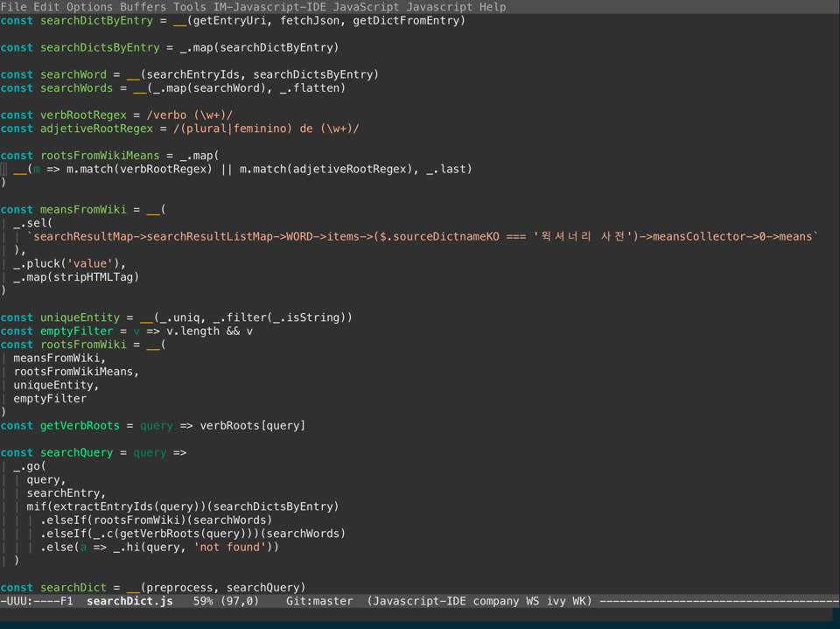Click getDictFromEntry argument
Image resolution: width=840 pixels, height=629 pixels.
tap(405, 21)
